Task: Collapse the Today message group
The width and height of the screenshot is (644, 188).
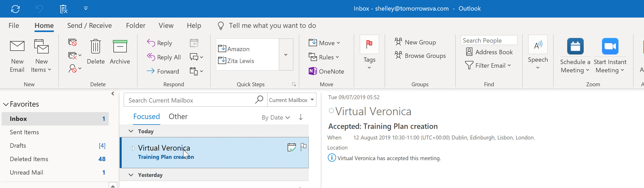Action: (131, 131)
